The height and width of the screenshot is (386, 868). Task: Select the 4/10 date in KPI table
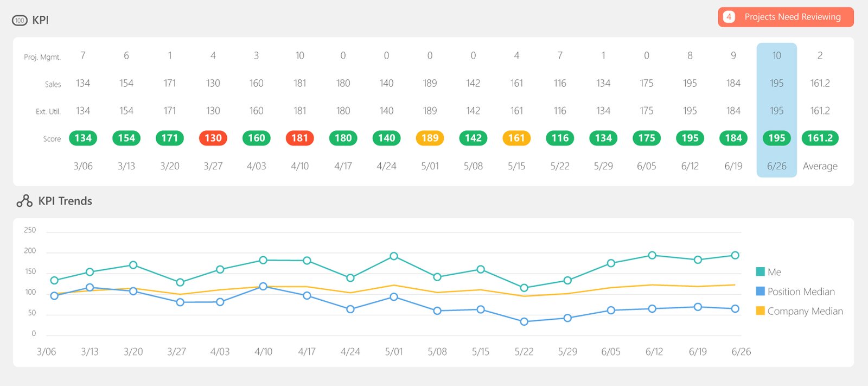tap(300, 166)
